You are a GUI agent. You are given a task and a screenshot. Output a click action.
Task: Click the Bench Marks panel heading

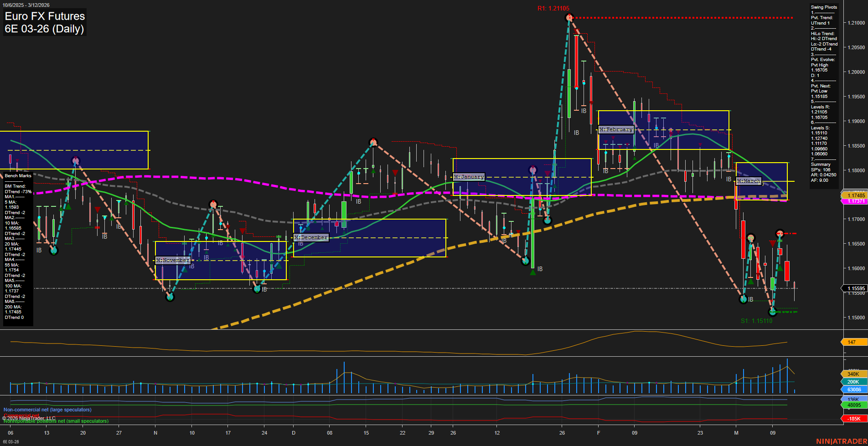18,176
